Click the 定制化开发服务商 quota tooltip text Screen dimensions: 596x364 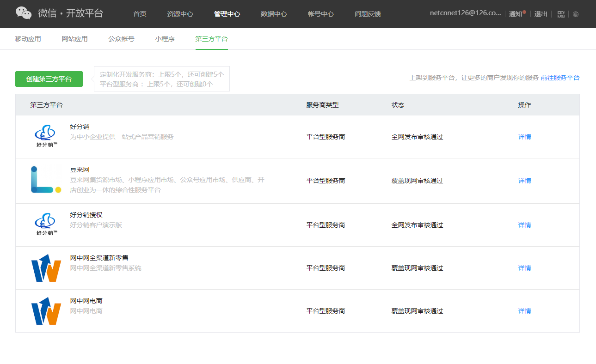[x=161, y=74]
